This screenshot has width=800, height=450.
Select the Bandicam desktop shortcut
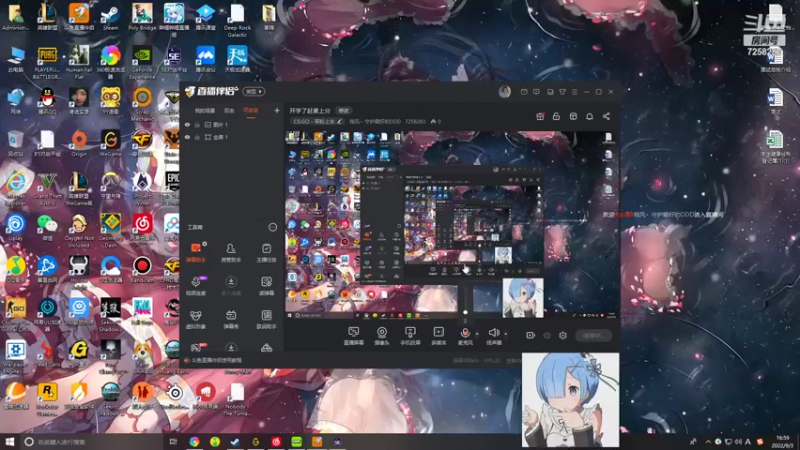coord(142,270)
